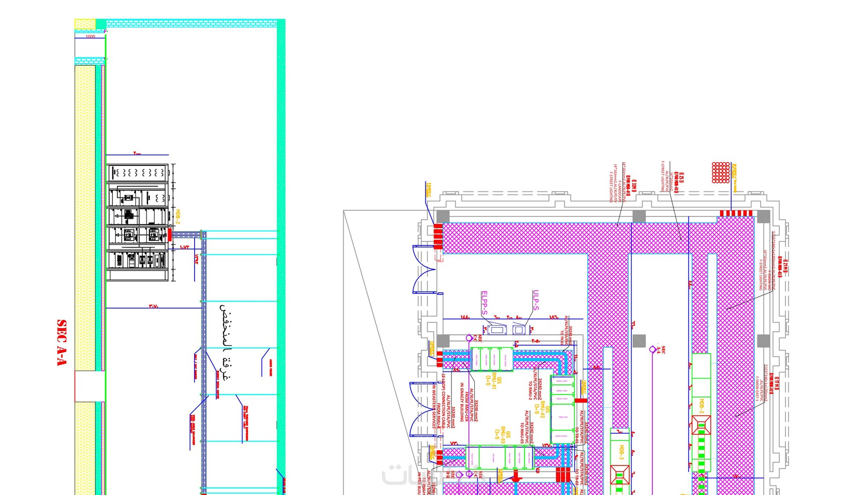
Task: Click the "(( 25 ))" cable length note
Action: pyautogui.click(x=682, y=179)
